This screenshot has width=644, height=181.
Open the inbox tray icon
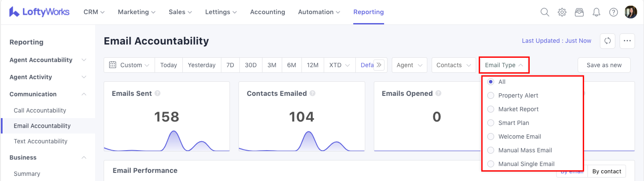point(579,12)
